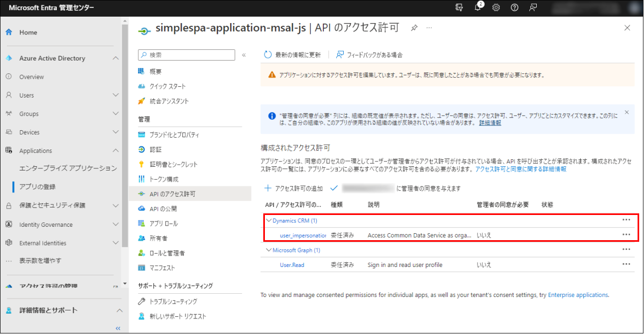This screenshot has width=644, height=334.
Task: Click the 検索 search field
Action: coord(187,55)
